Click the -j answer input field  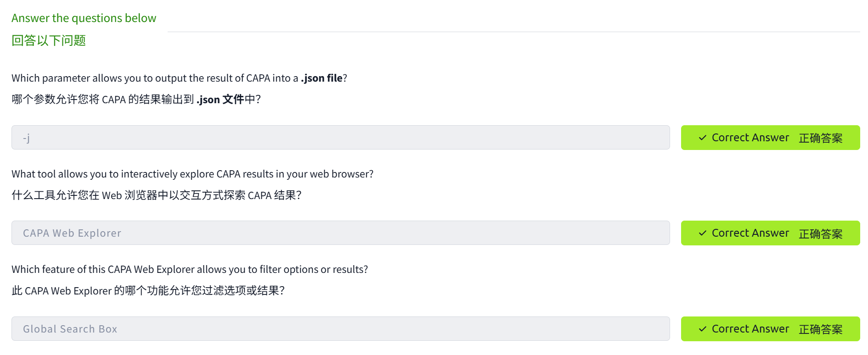(x=340, y=138)
